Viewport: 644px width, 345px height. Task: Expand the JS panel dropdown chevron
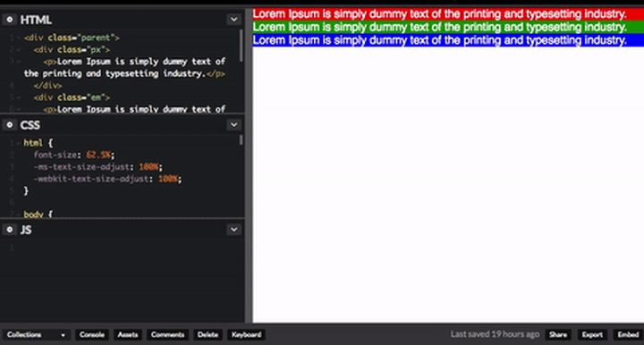tap(233, 230)
